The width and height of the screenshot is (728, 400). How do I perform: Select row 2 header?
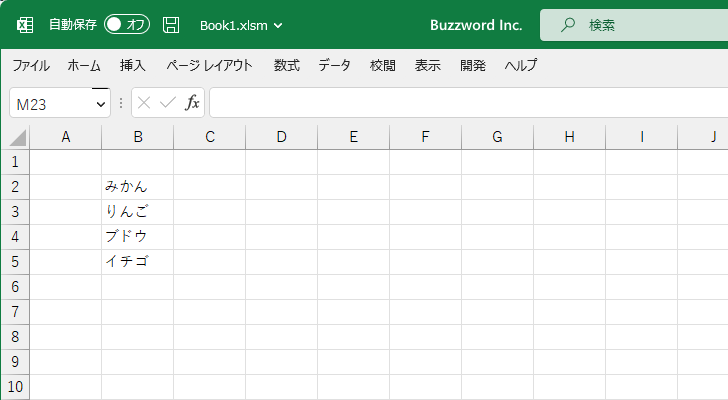coord(15,187)
